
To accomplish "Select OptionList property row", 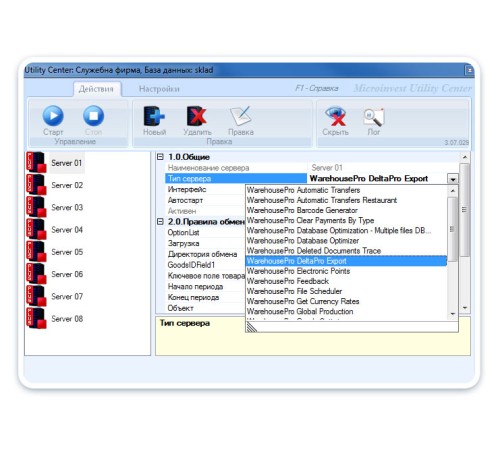I will pos(205,232).
